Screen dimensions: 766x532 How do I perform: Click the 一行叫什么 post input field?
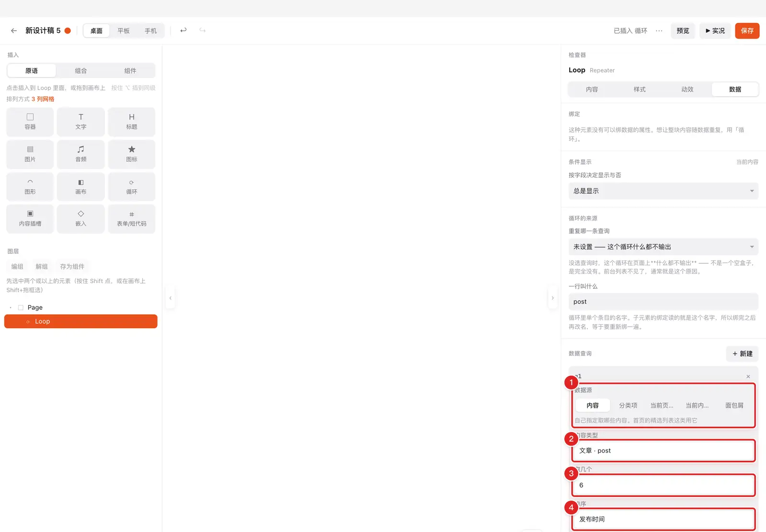point(664,302)
